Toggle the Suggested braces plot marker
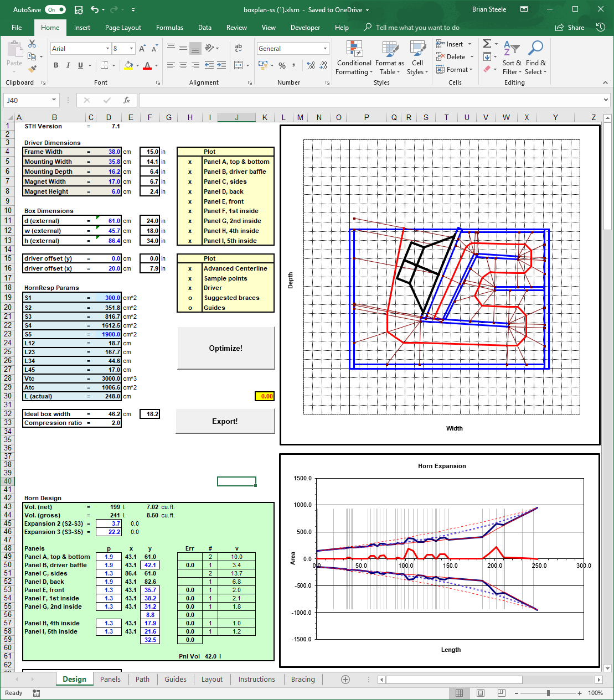 pos(190,298)
